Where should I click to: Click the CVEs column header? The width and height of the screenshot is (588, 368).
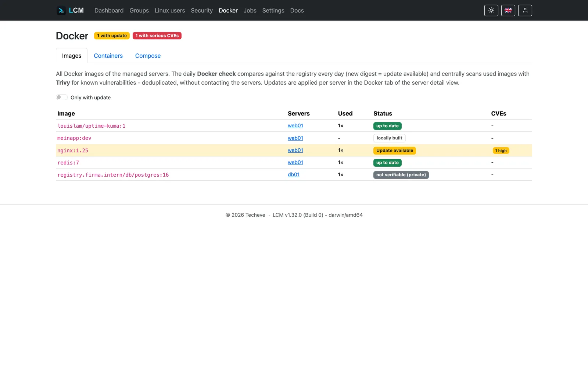pos(499,113)
